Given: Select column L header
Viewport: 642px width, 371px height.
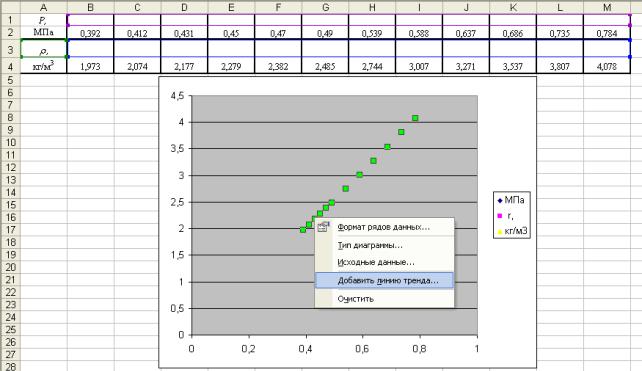Looking at the screenshot, I should pos(560,7).
